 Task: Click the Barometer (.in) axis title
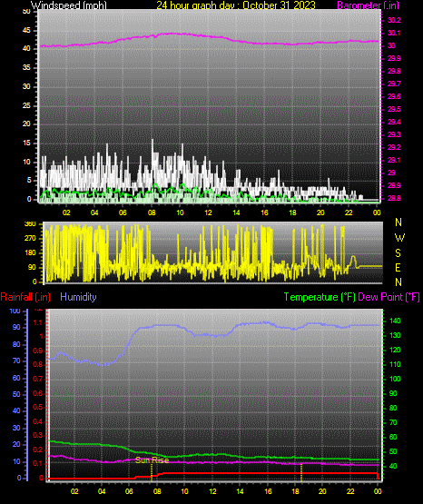(x=368, y=5)
